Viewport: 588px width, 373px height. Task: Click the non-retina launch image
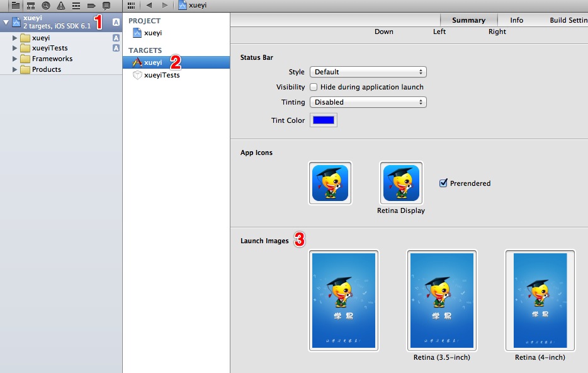344,301
